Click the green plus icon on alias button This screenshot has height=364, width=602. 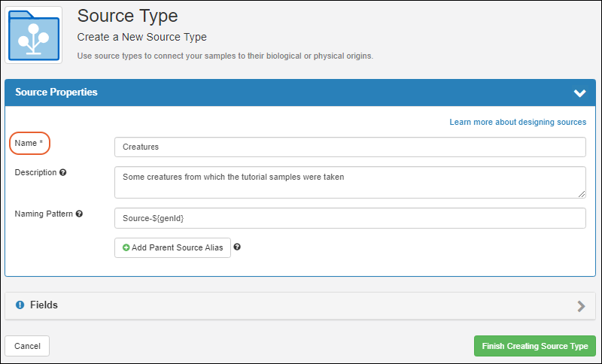(126, 247)
